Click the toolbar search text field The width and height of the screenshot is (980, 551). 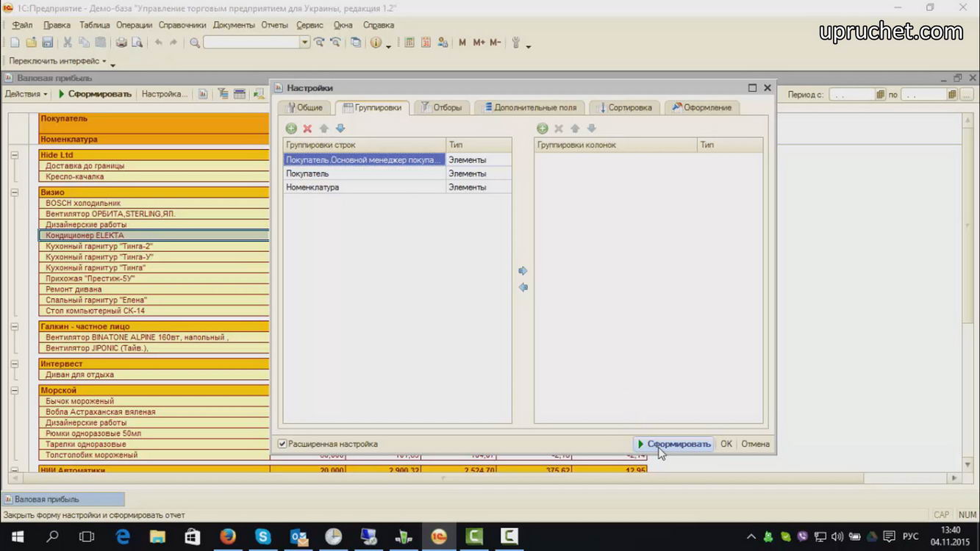tap(251, 43)
